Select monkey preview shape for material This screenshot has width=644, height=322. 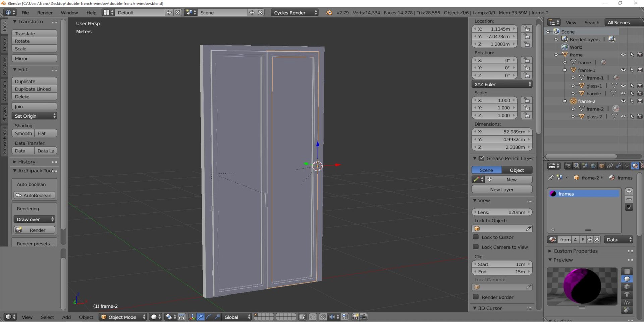[x=627, y=294]
